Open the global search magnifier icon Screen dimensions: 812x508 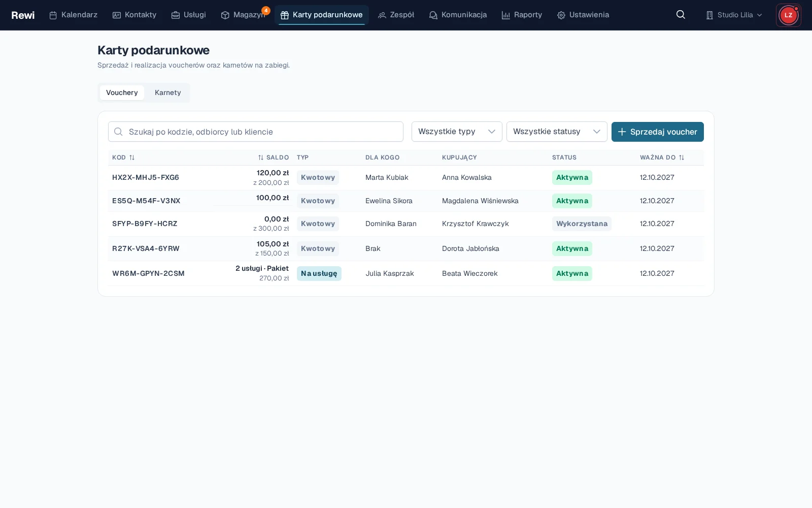coord(681,15)
